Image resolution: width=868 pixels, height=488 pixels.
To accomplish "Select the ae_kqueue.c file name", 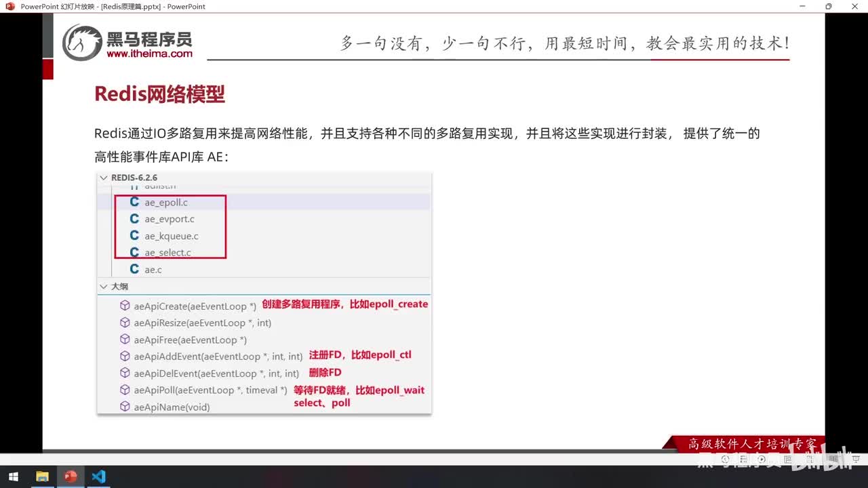I will point(172,237).
